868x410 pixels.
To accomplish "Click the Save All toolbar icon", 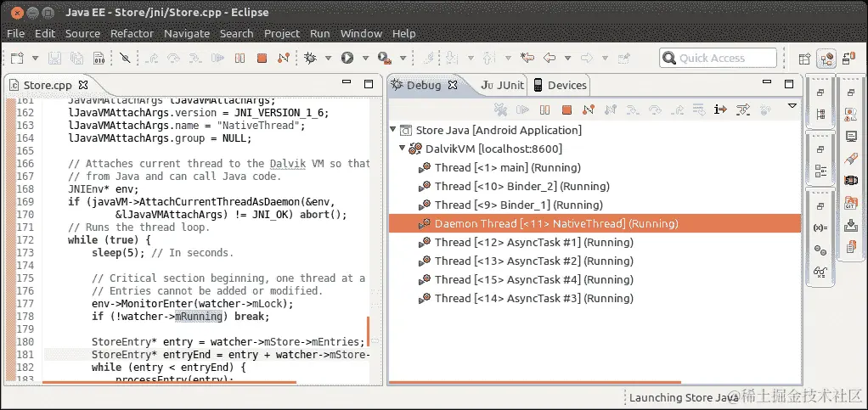I will click(76, 58).
